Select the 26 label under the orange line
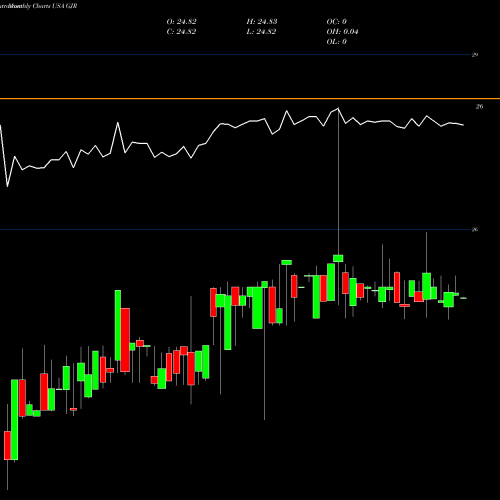This screenshot has height=500, width=500. [x=479, y=107]
